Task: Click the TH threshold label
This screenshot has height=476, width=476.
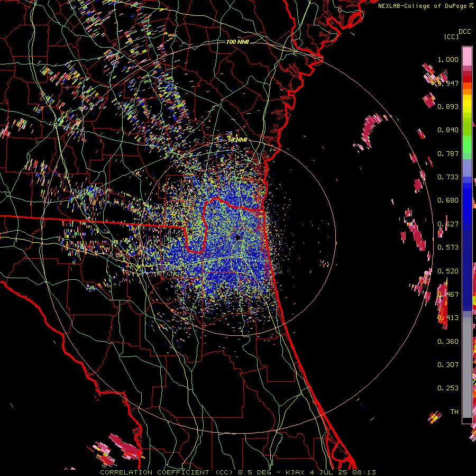Action: coord(454,412)
